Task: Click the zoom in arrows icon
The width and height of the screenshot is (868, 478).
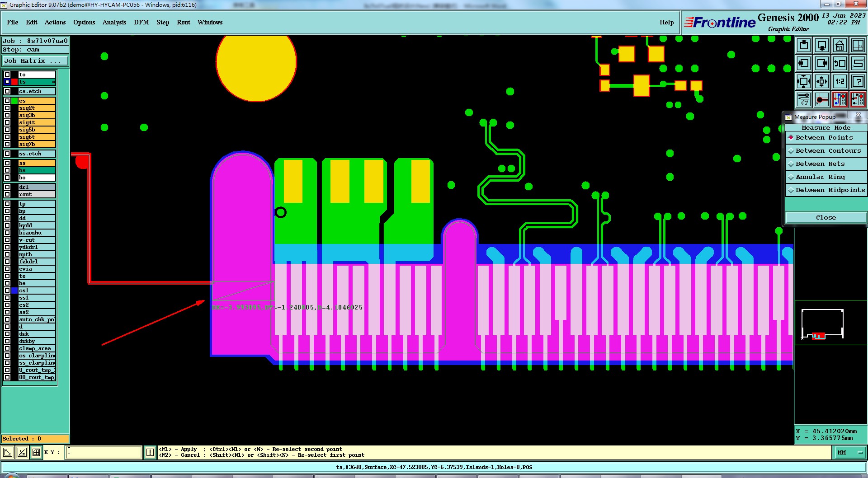Action: coord(804,81)
